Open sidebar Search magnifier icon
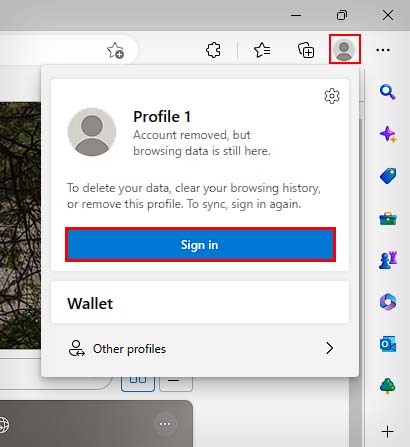The width and height of the screenshot is (410, 447). (388, 92)
